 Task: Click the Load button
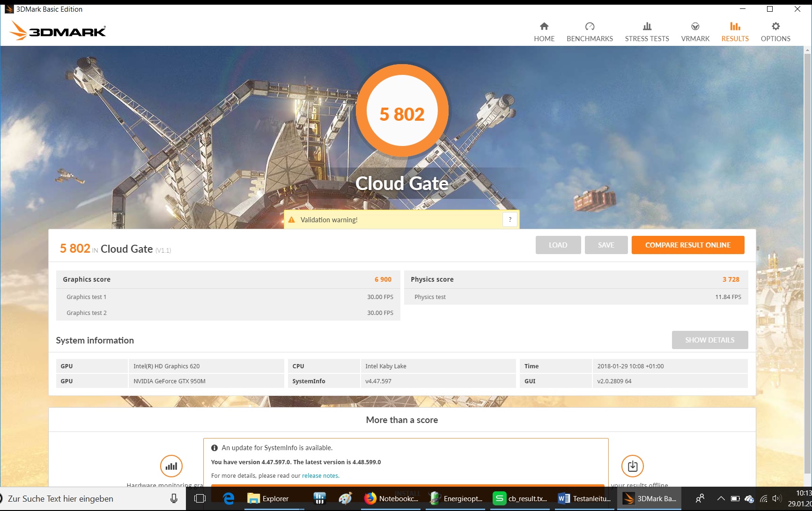(558, 245)
